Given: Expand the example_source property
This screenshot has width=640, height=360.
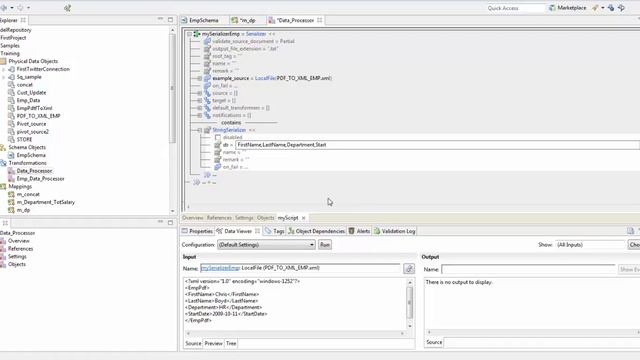Looking at the screenshot, I should coord(200,78).
